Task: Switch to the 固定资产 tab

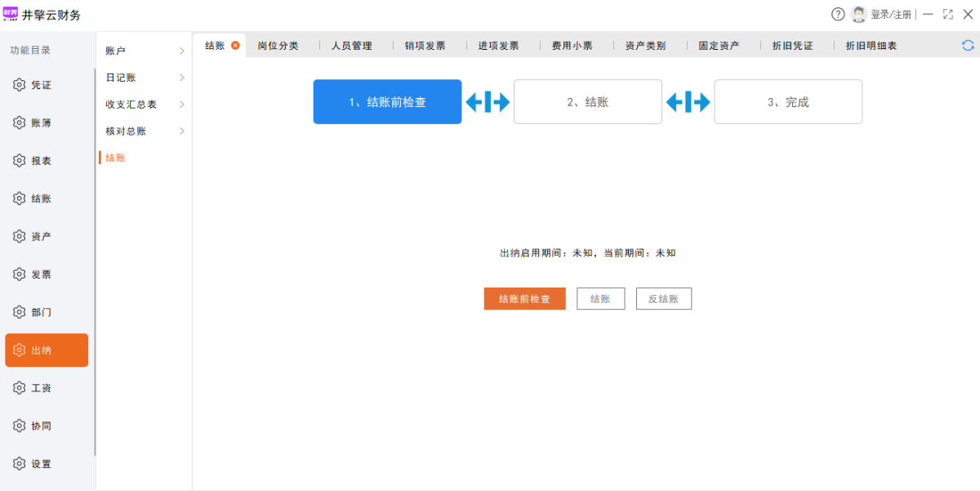Action: 719,46
